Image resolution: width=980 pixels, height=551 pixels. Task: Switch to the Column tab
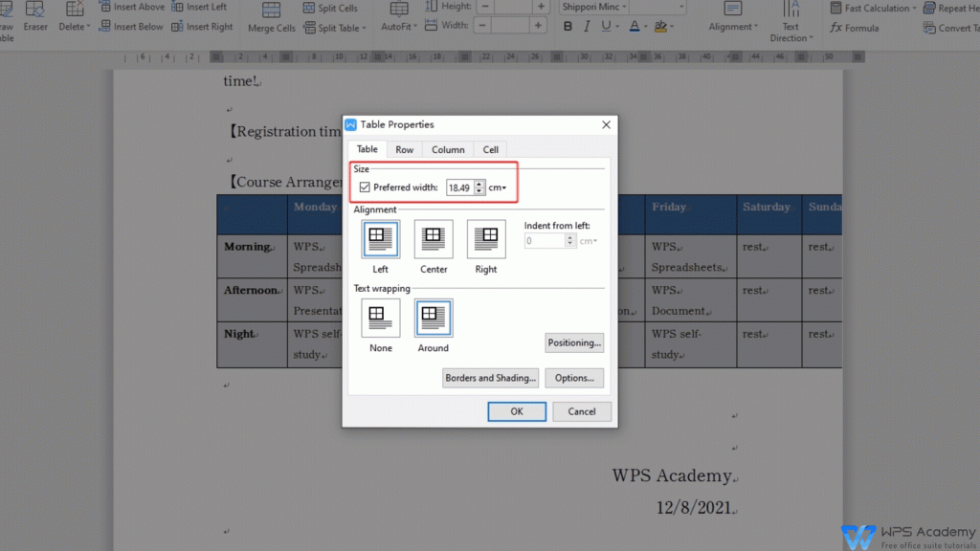pyautogui.click(x=448, y=150)
